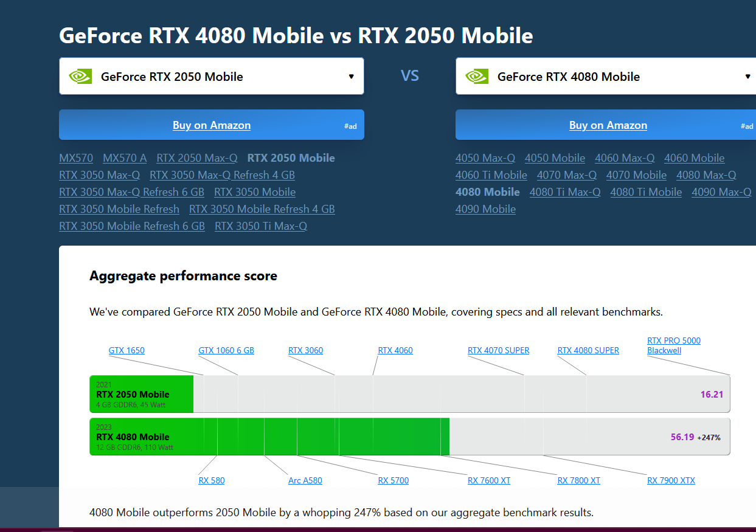Click GTX 1060 6 GB chart label
Image resolution: width=756 pixels, height=532 pixels.
pyautogui.click(x=226, y=351)
